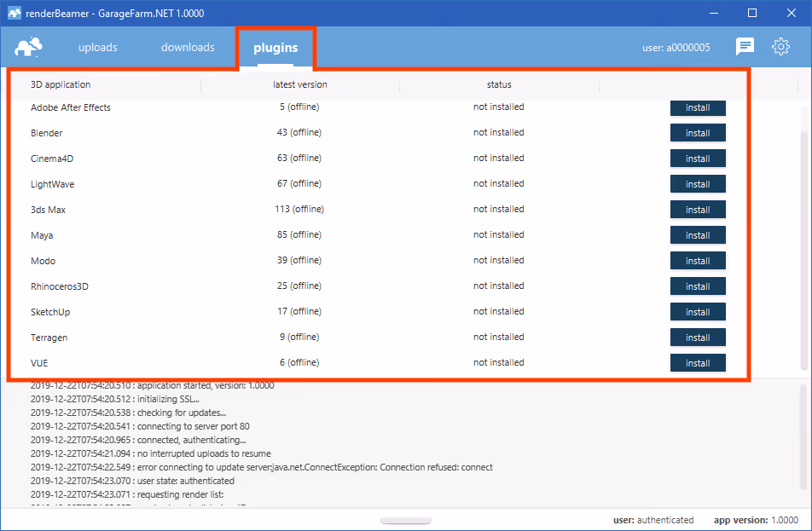Install the 3ds Max plugin
Screen dimensions: 812x531
click(x=698, y=210)
